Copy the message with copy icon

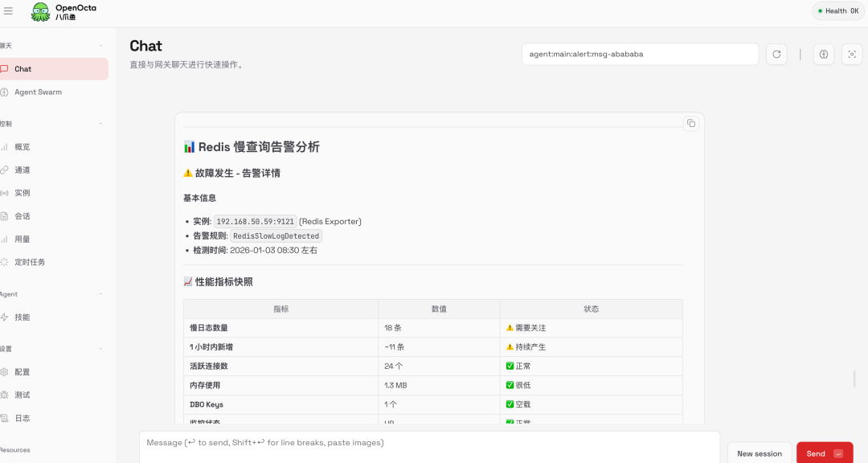tap(691, 124)
